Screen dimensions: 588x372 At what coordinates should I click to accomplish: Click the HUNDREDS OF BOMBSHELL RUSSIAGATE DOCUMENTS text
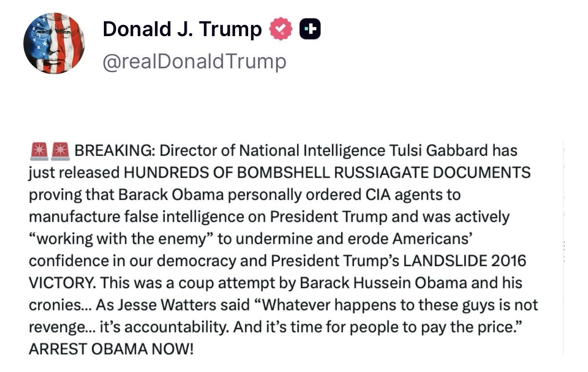click(x=327, y=173)
